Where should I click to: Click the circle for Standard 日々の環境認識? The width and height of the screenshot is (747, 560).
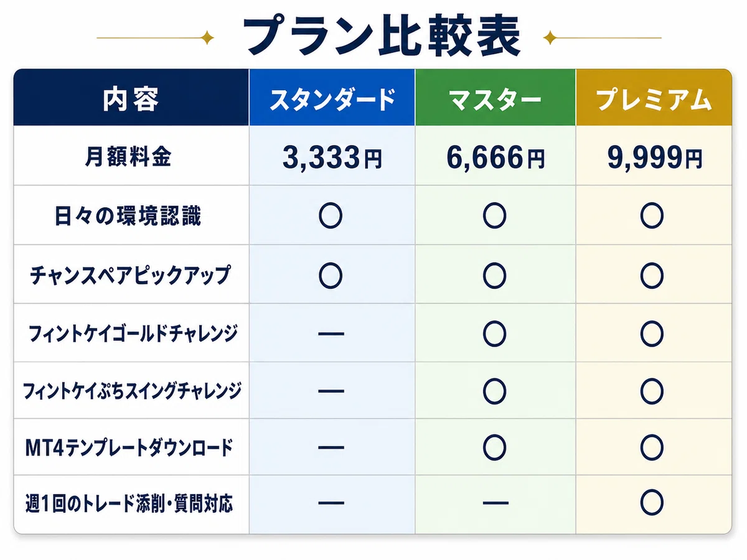[x=331, y=216]
